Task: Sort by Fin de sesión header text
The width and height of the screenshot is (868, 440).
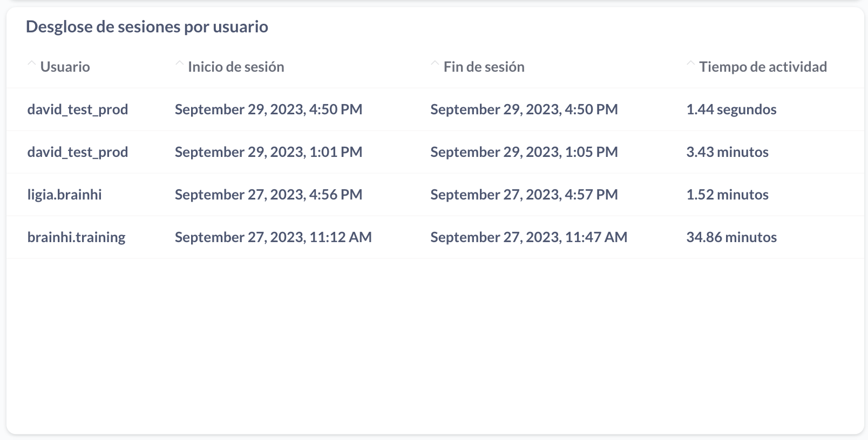Action: pos(484,67)
